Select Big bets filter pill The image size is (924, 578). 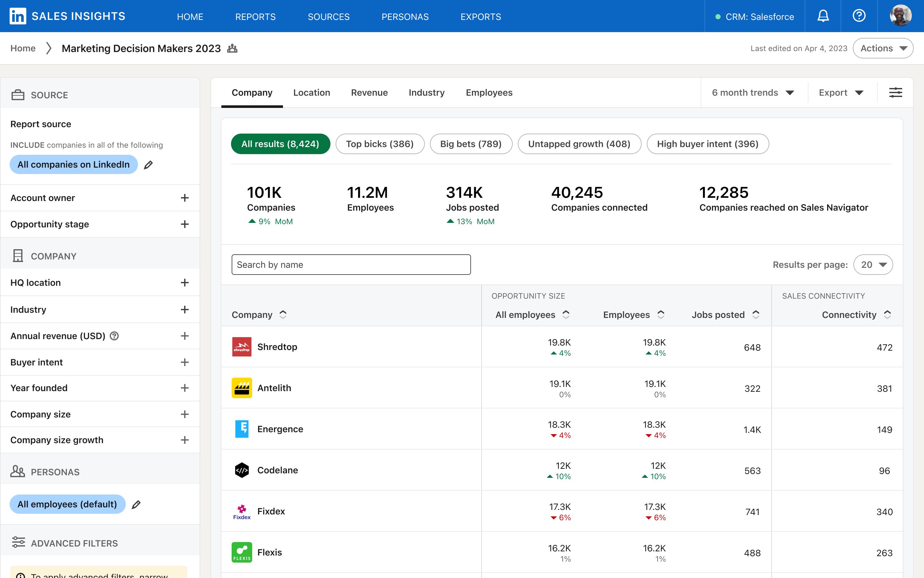click(x=471, y=144)
